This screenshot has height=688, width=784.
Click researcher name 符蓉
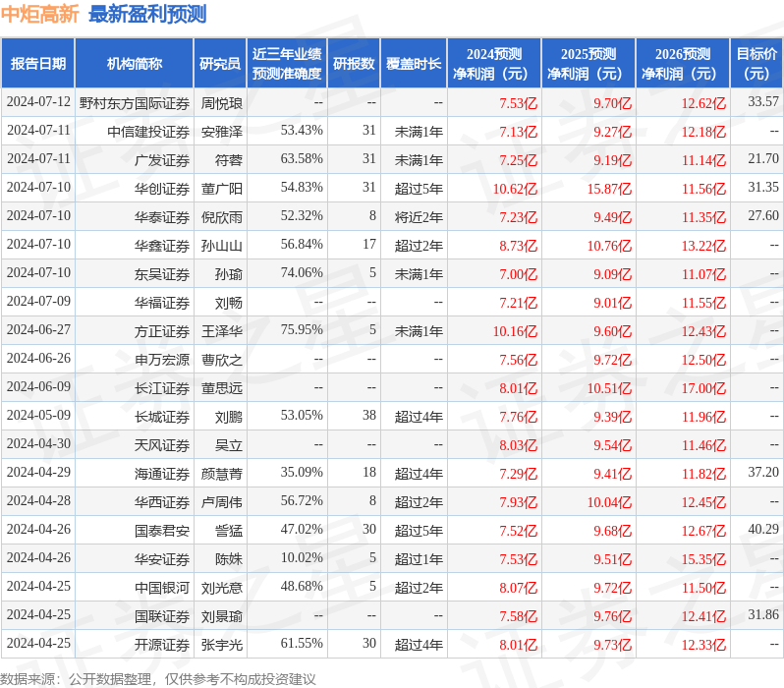click(229, 160)
